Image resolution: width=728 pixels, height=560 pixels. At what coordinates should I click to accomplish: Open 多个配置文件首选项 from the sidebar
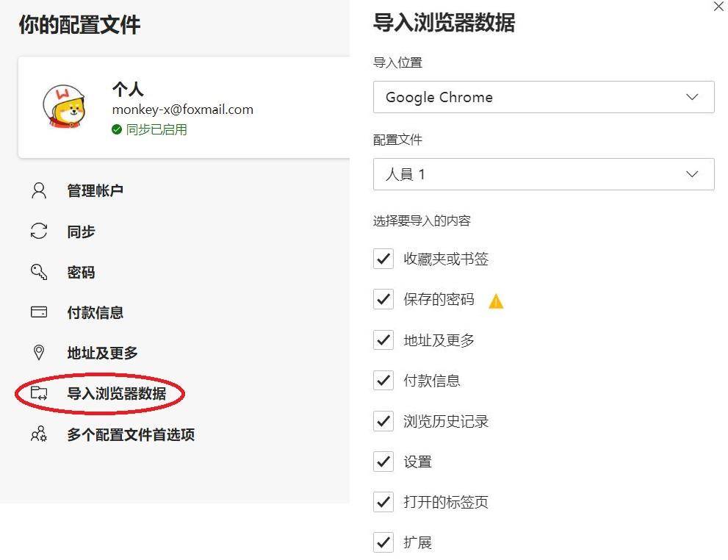[x=129, y=434]
